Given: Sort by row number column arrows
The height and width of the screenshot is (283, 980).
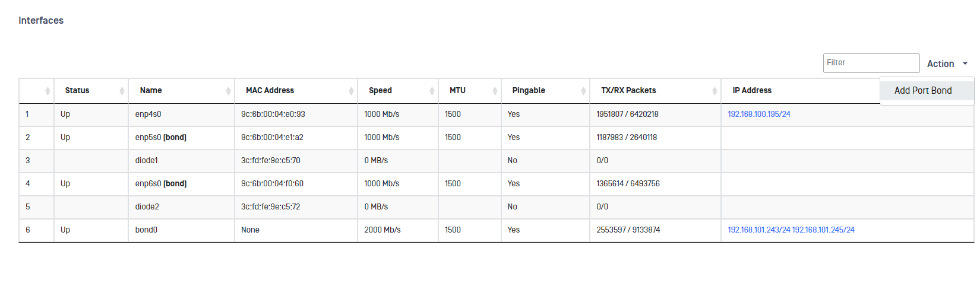Looking at the screenshot, I should pos(48,91).
